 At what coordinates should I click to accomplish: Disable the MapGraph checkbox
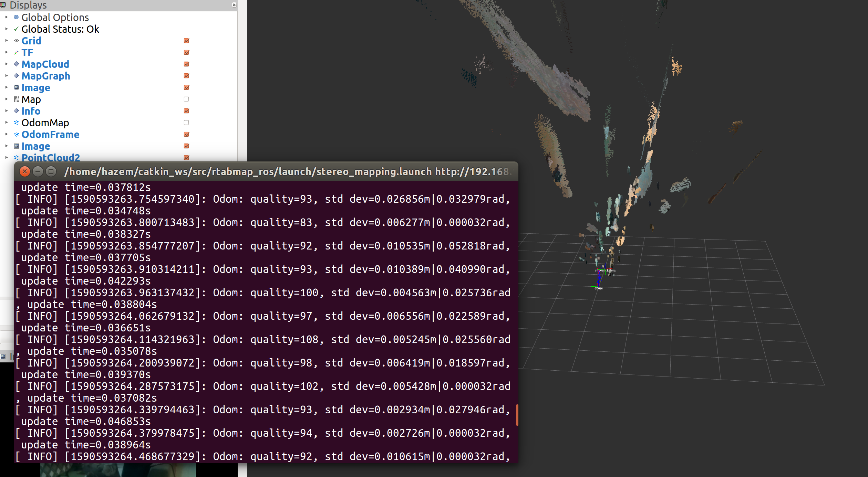[x=186, y=76]
